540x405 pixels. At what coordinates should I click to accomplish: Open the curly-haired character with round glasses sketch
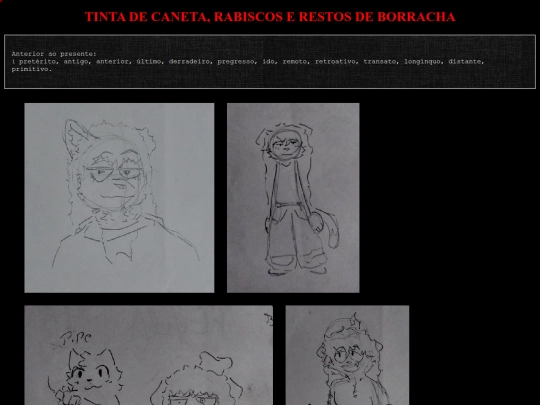pos(347,355)
